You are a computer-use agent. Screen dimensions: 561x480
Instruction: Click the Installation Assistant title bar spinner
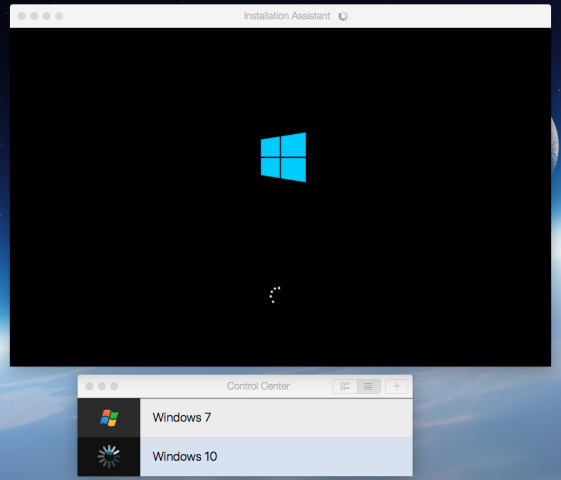click(343, 16)
